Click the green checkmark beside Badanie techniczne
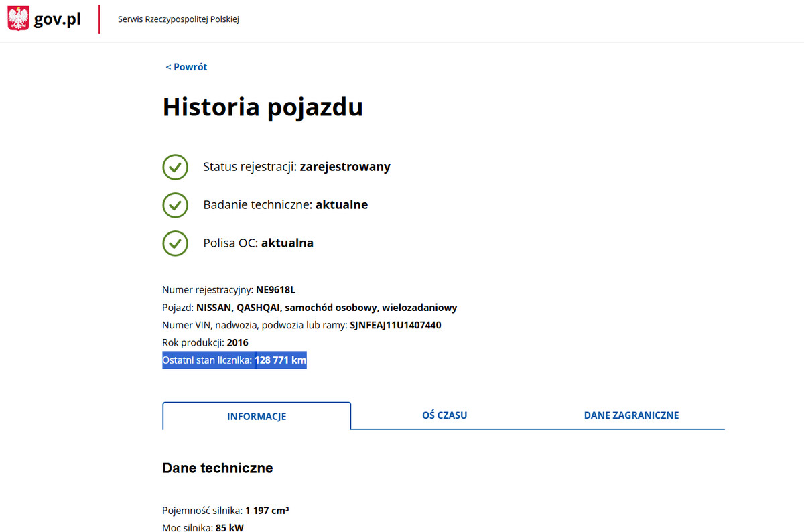804x532 pixels. 175,205
